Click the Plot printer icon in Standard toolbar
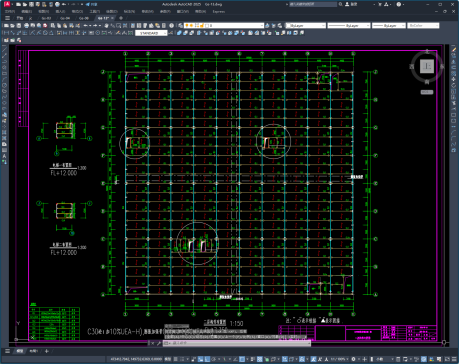This screenshot has height=364, width=459. [x=27, y=25]
